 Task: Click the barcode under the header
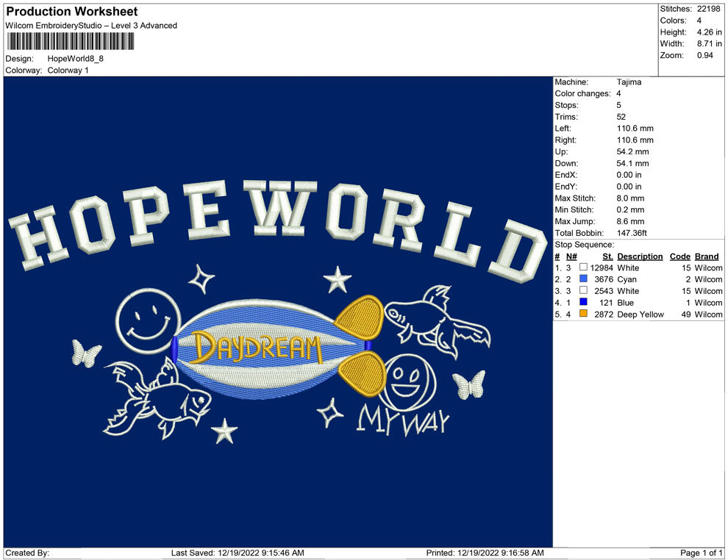point(70,42)
